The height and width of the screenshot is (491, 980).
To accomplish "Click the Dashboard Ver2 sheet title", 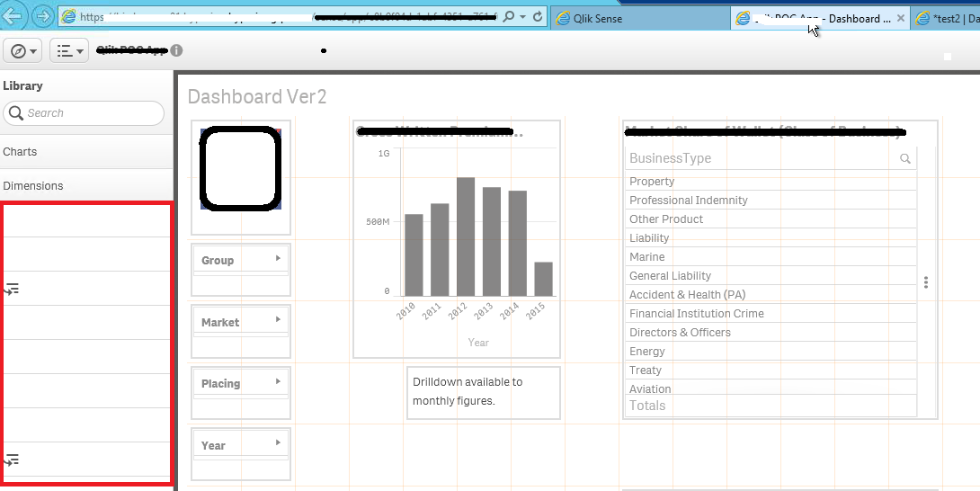I will click(x=257, y=96).
